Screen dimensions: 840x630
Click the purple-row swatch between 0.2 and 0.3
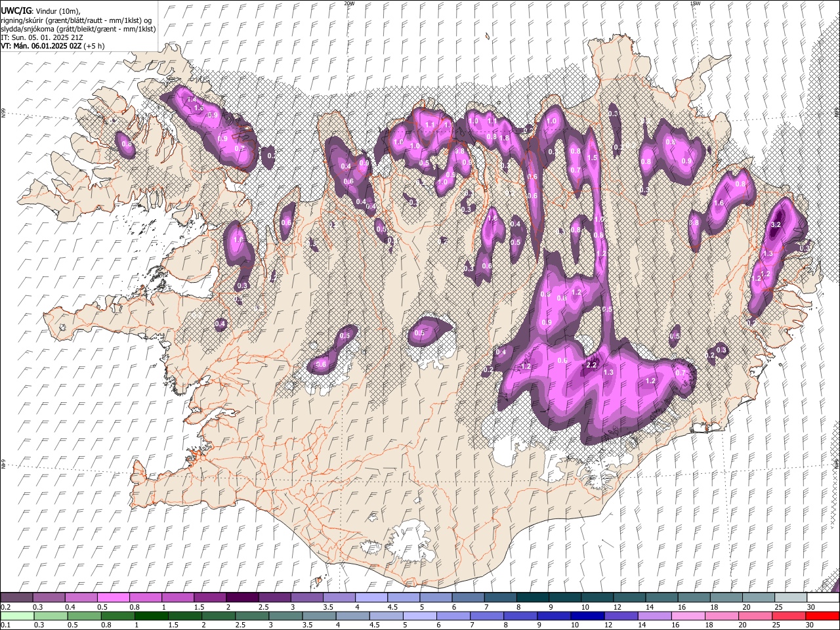click(x=17, y=598)
